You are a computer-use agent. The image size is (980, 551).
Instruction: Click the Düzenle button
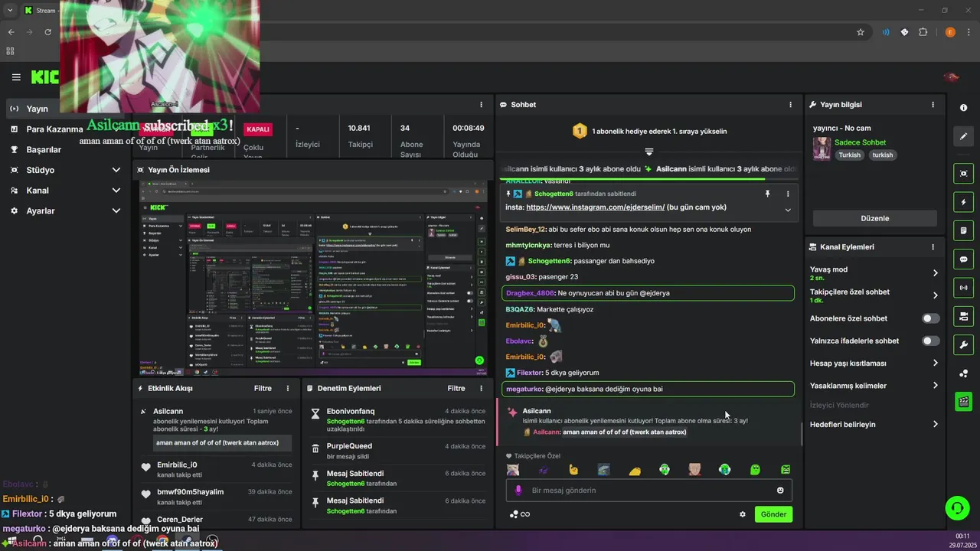(875, 218)
